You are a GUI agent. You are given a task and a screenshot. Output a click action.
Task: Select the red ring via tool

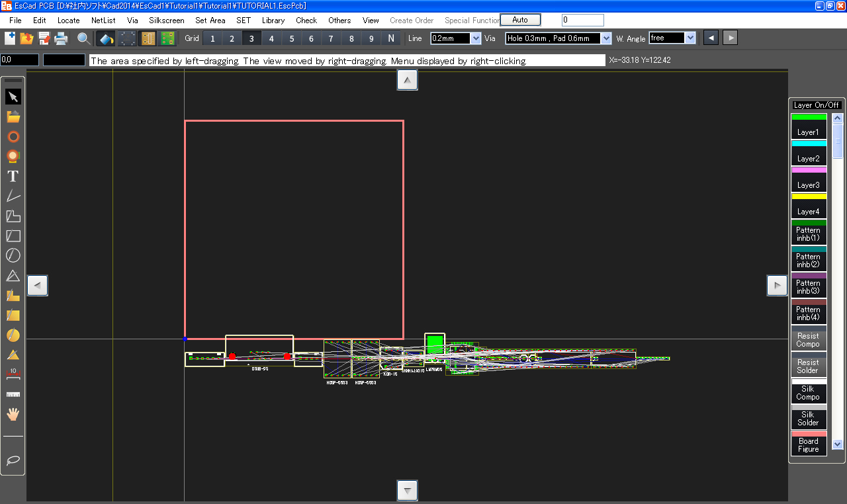[13, 137]
